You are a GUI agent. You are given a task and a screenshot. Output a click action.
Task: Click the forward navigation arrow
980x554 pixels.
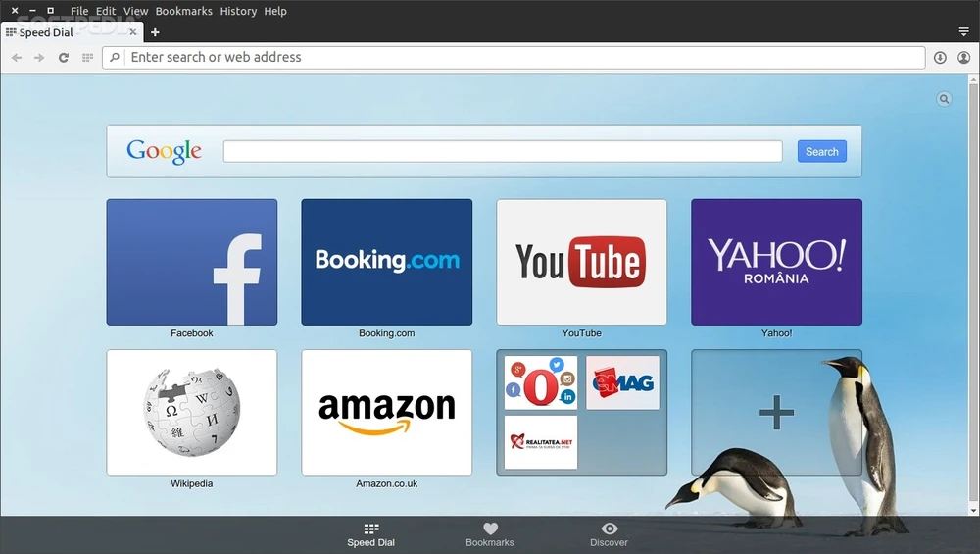click(39, 58)
